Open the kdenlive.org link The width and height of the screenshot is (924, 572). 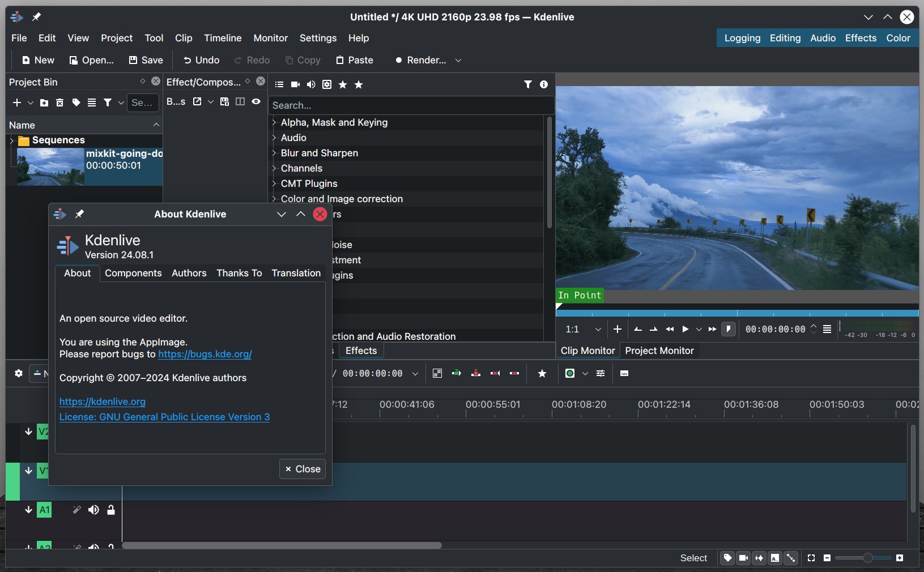click(103, 402)
